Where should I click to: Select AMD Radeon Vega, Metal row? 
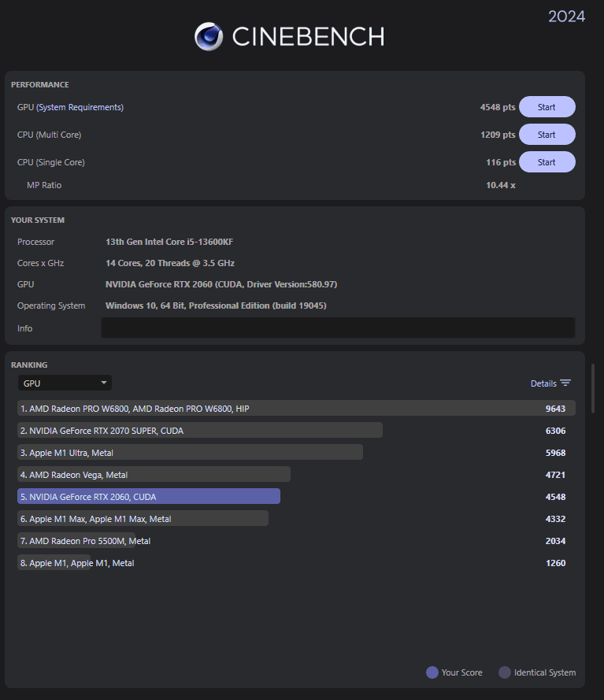[x=296, y=475]
